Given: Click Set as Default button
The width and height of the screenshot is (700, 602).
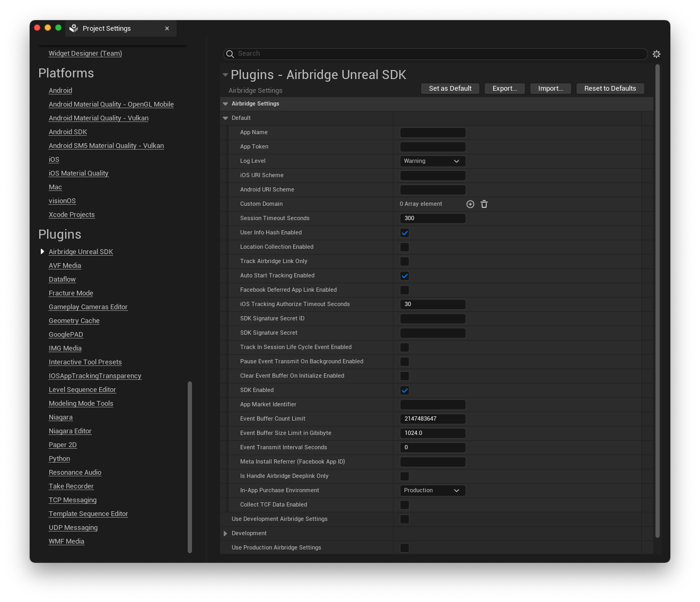Looking at the screenshot, I should (450, 89).
